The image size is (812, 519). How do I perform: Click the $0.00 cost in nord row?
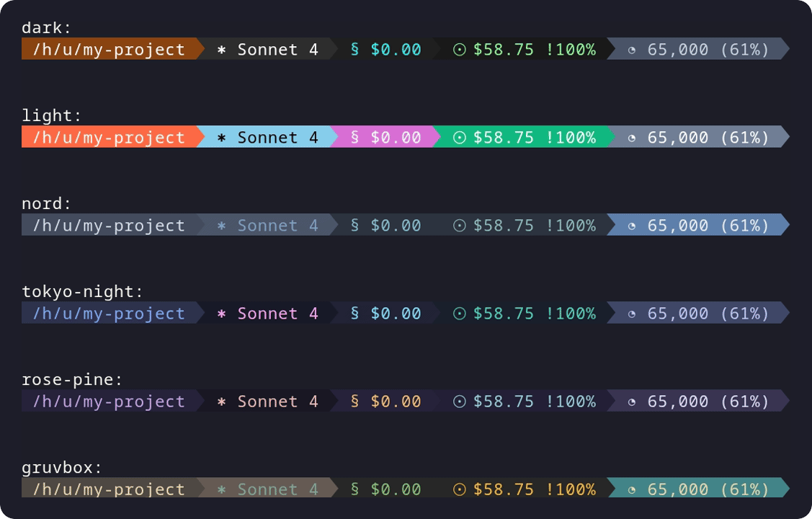396,226
